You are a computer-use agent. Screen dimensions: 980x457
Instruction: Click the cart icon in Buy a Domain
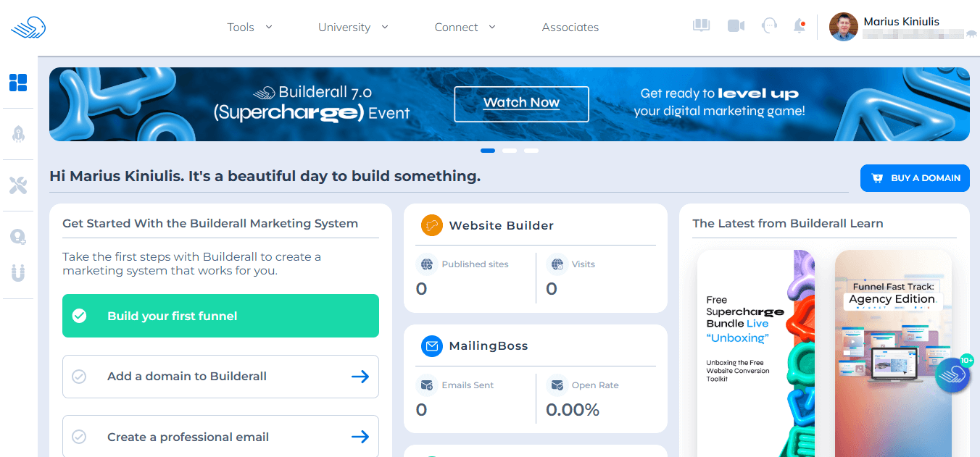click(877, 178)
